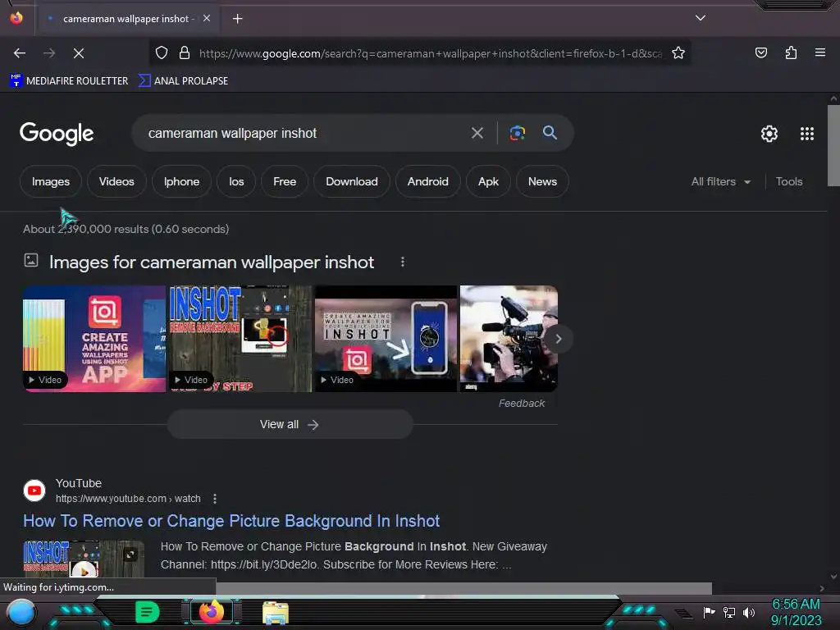
Task: Search by image with Google Lens icon
Action: click(517, 133)
